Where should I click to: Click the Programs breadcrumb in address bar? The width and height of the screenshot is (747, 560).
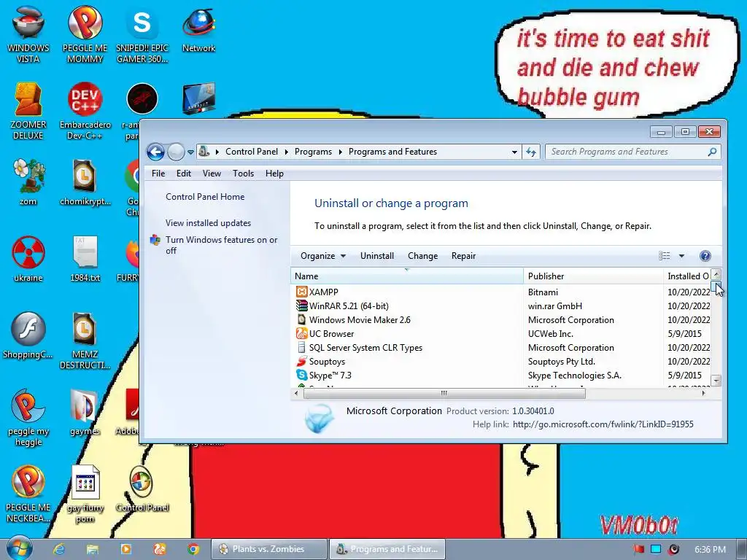pos(313,152)
